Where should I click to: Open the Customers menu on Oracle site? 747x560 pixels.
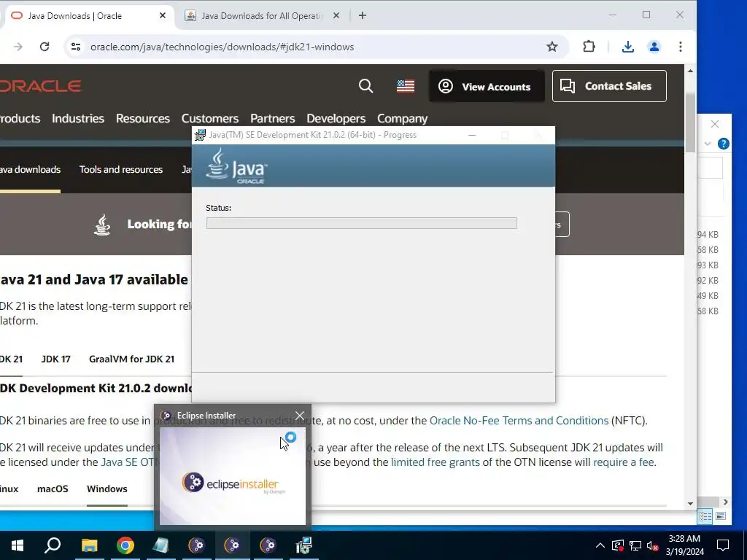[x=210, y=118]
